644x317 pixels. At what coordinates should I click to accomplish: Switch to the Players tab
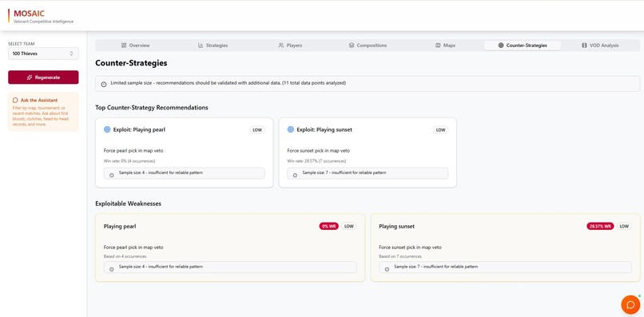(x=290, y=46)
